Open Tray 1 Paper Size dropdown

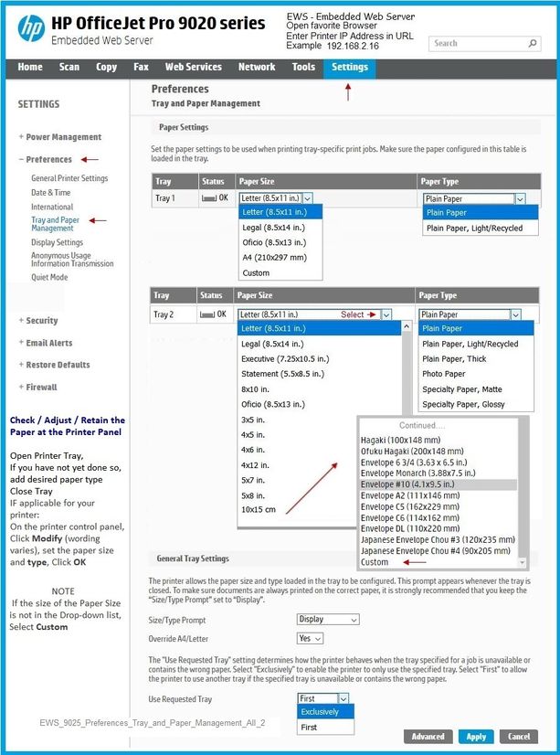coord(276,198)
